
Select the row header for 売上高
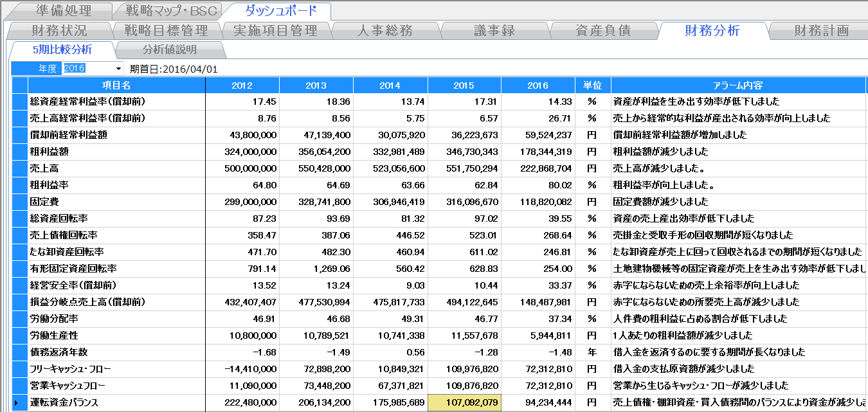[19, 168]
